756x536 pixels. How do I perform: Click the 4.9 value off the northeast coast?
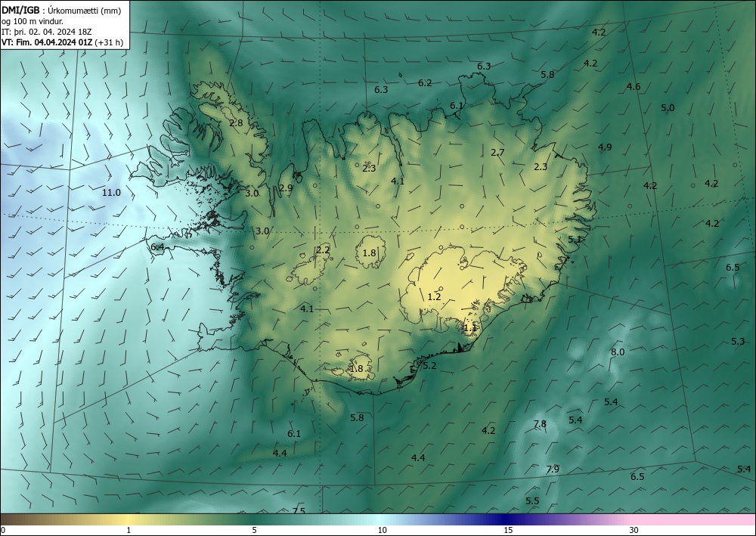tap(605, 147)
